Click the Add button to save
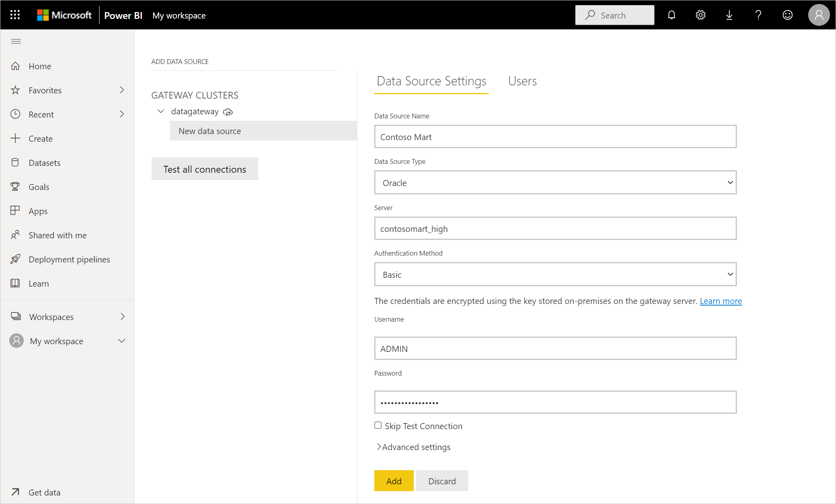Screen dimensions: 836x504 394,481
